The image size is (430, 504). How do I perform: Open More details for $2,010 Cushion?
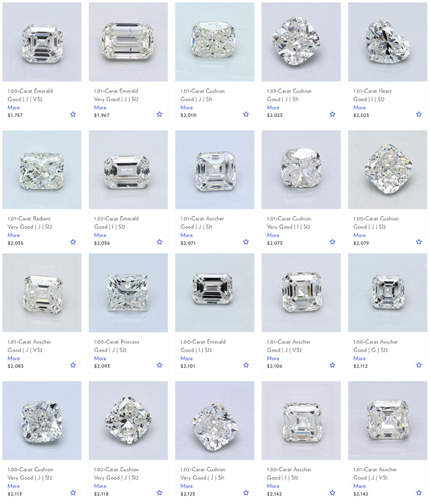pos(186,108)
